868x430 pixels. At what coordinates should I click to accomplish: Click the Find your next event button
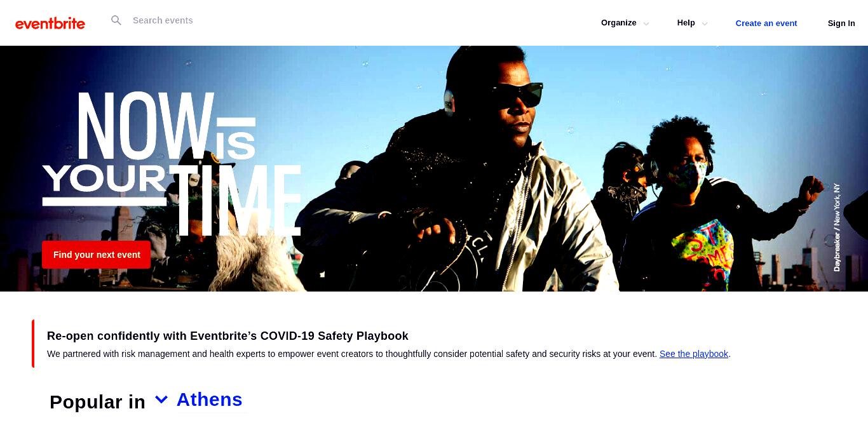click(97, 255)
